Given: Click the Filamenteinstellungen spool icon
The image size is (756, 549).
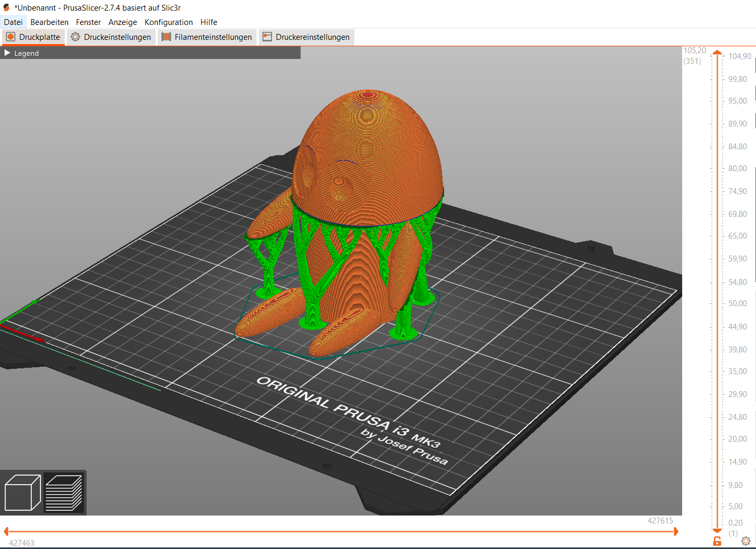Looking at the screenshot, I should 165,37.
